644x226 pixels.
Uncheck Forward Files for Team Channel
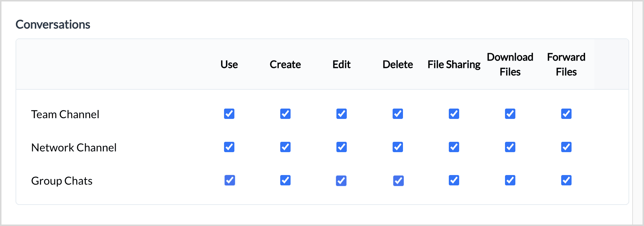coord(566,114)
